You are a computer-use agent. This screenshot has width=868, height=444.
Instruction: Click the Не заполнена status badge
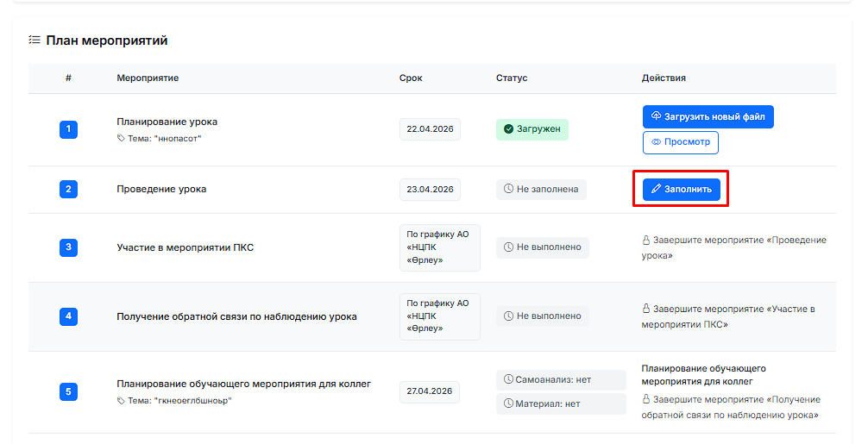click(x=541, y=189)
